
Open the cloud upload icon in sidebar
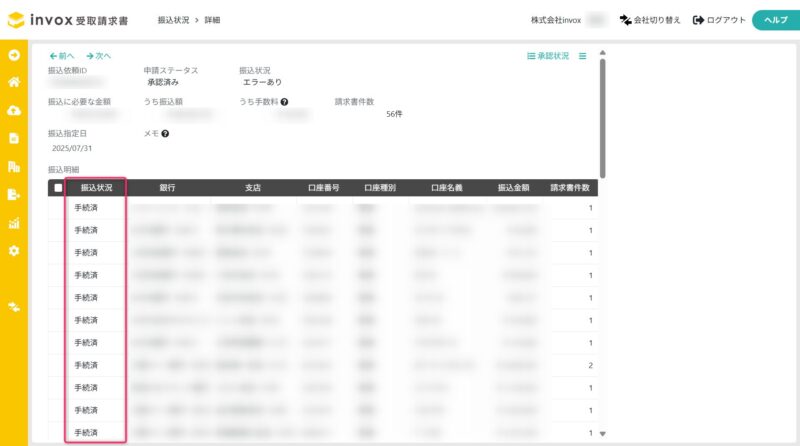[14, 110]
